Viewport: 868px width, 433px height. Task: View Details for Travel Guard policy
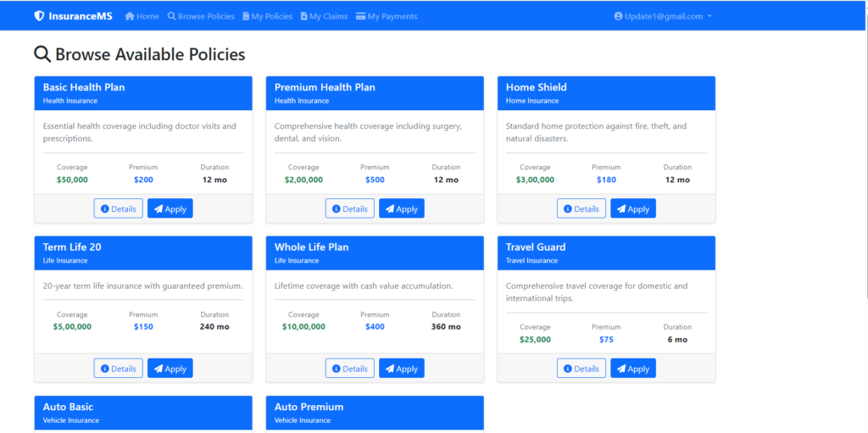point(581,369)
